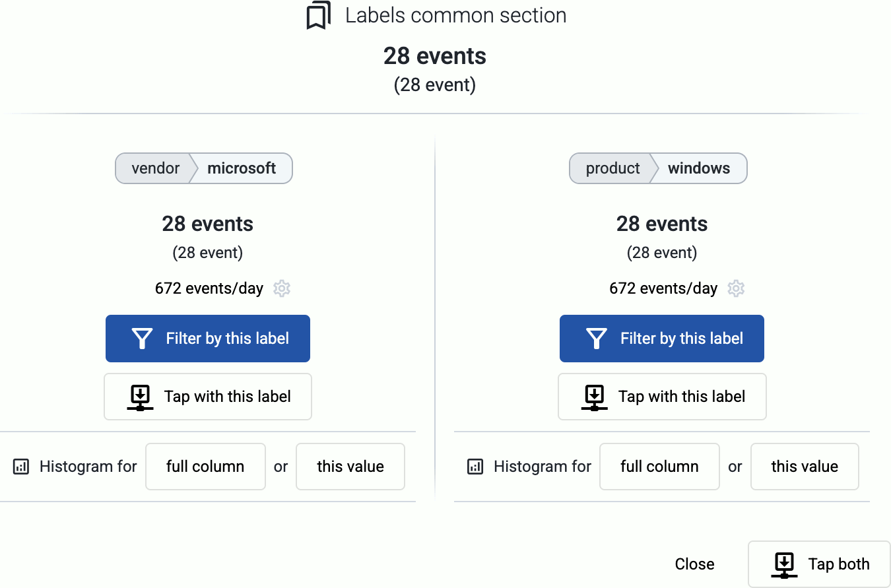Show full column histogram for vendor
Image resolution: width=891 pixels, height=588 pixels.
coord(205,467)
